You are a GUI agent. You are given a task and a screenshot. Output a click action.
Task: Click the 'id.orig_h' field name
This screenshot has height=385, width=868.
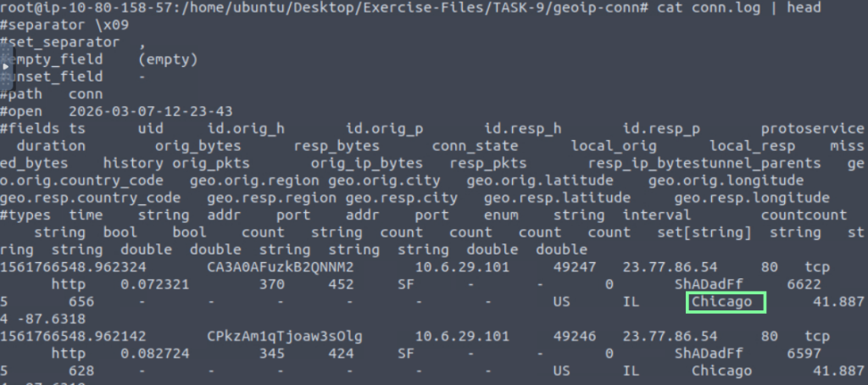click(246, 128)
